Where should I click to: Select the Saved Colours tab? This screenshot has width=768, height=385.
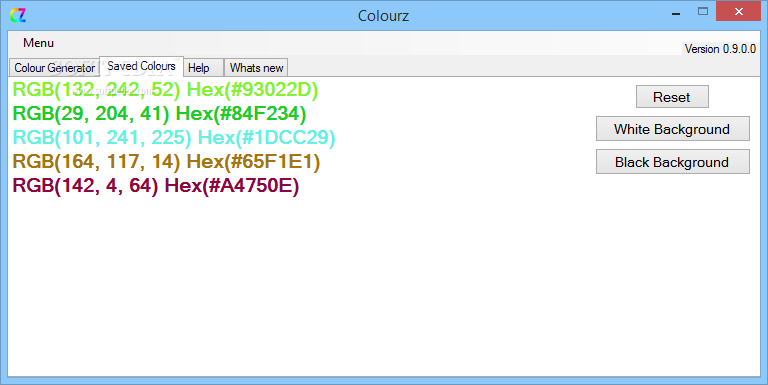click(142, 66)
